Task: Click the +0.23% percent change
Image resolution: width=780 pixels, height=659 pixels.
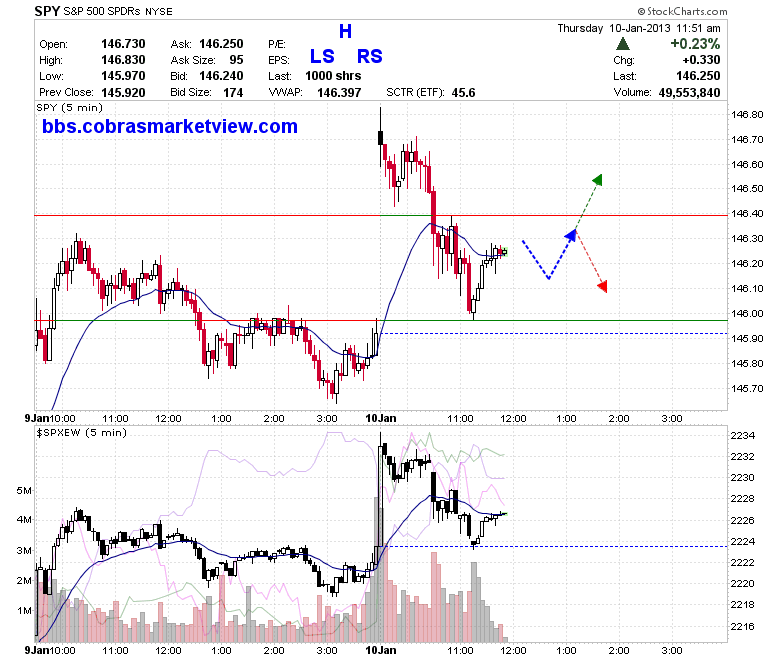Action: click(x=695, y=44)
